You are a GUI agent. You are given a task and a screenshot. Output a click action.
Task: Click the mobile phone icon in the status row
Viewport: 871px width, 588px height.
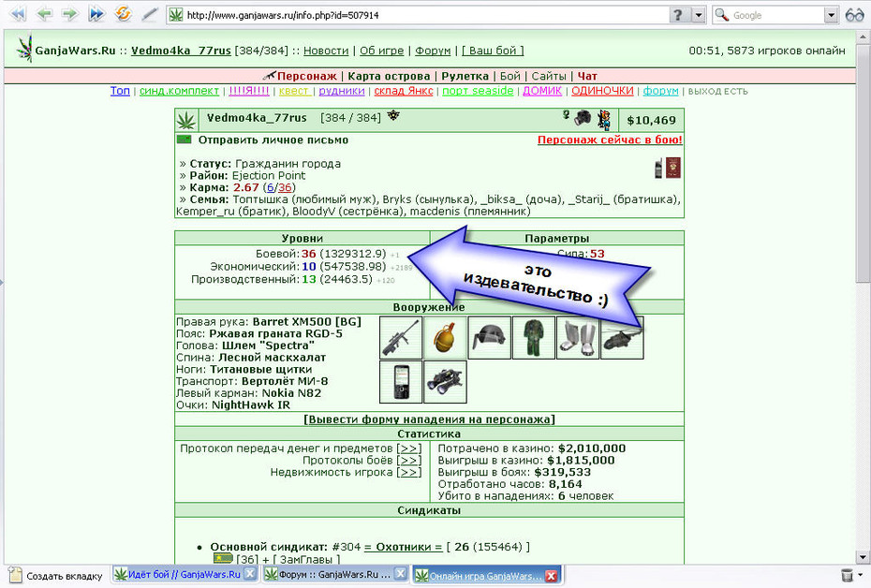(x=658, y=168)
